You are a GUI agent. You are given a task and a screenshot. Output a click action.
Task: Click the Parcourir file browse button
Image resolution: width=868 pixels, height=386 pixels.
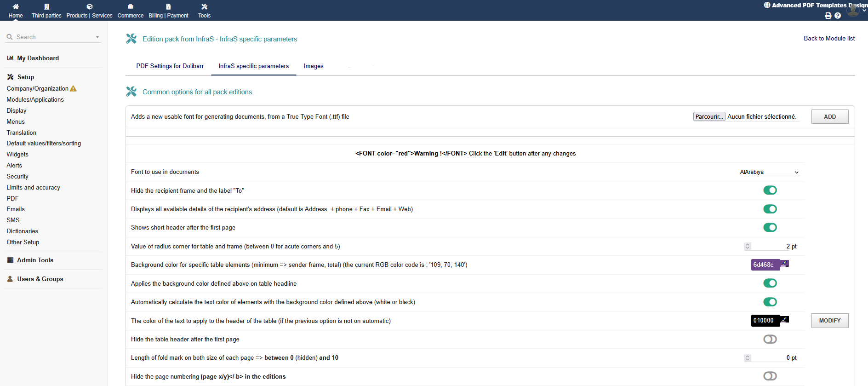pos(709,117)
